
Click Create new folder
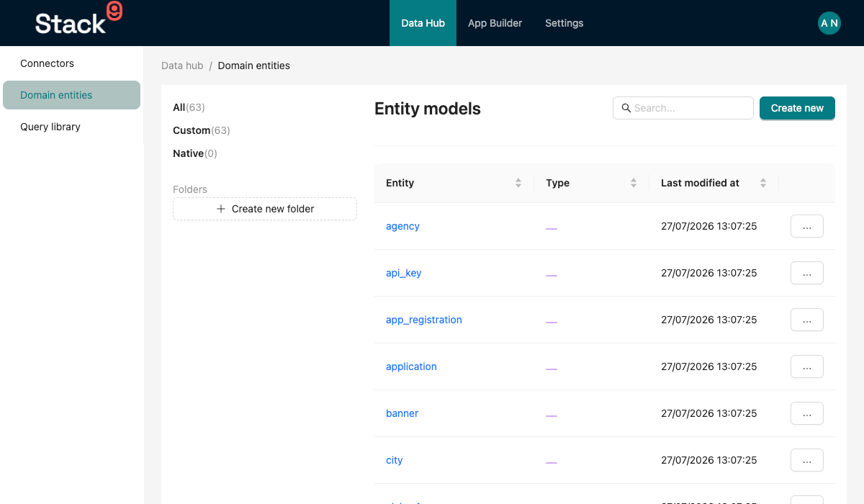tap(265, 209)
